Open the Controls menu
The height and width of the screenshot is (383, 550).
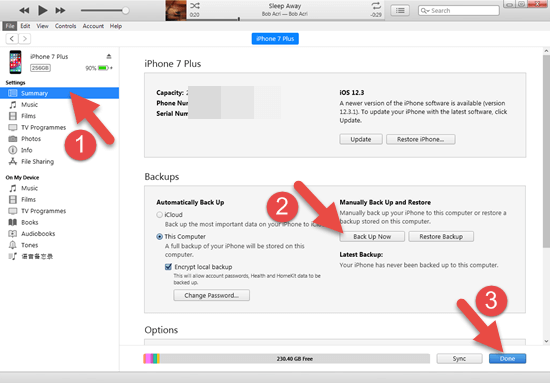(65, 26)
